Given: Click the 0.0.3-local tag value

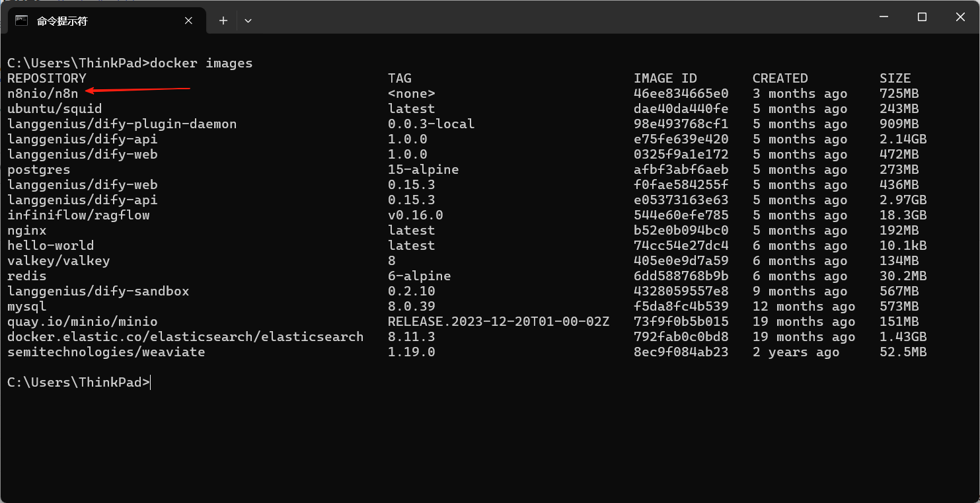Looking at the screenshot, I should (432, 124).
